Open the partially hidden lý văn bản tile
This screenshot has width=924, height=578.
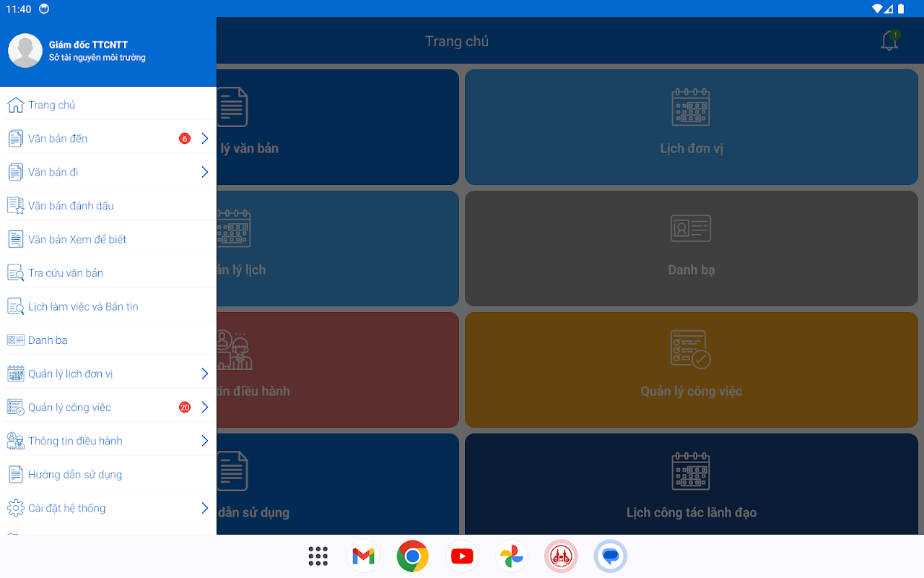pos(338,127)
